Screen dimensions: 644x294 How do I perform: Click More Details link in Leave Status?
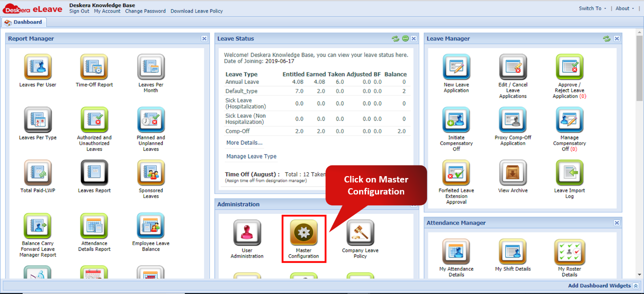[244, 143]
